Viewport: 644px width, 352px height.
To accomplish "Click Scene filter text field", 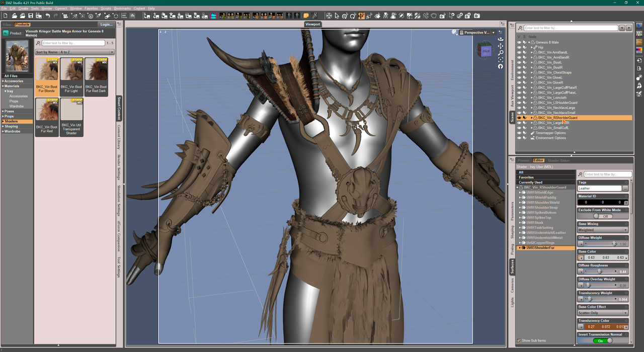I will (x=571, y=28).
